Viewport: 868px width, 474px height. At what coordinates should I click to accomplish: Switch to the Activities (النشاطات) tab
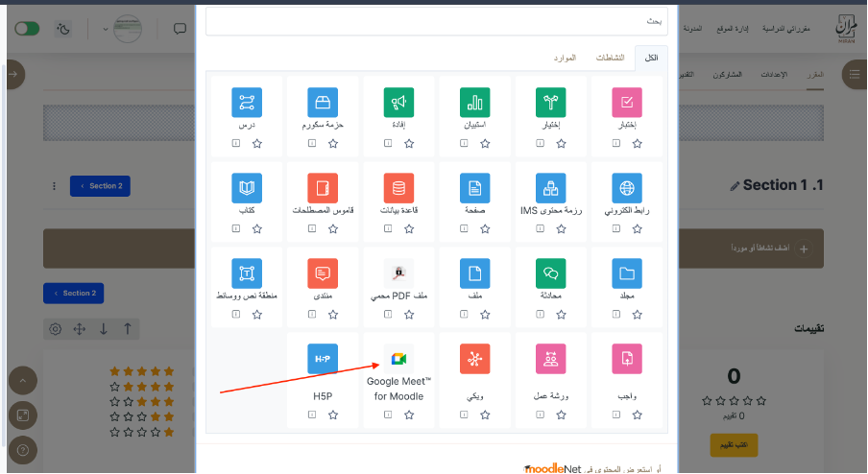coord(610,59)
